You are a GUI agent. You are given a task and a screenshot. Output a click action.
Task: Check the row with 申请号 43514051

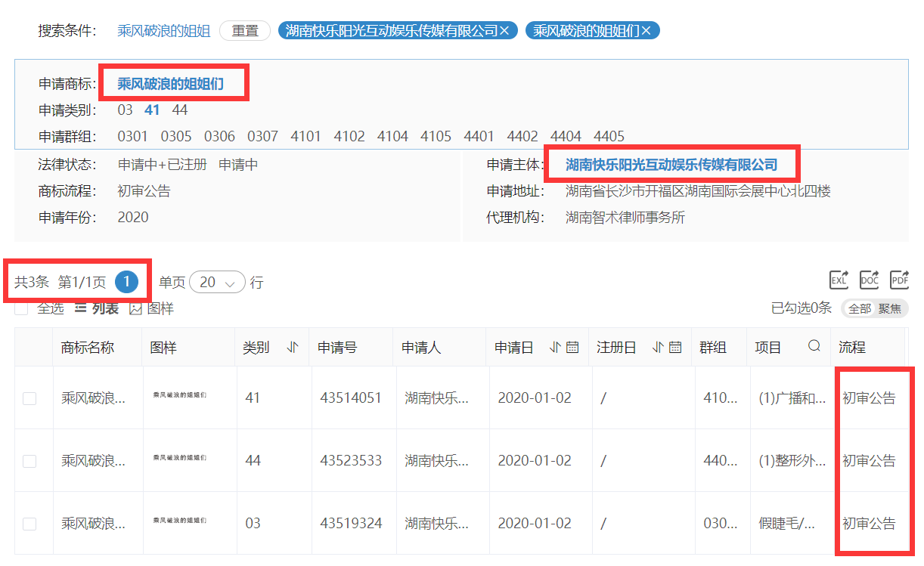tap(29, 398)
